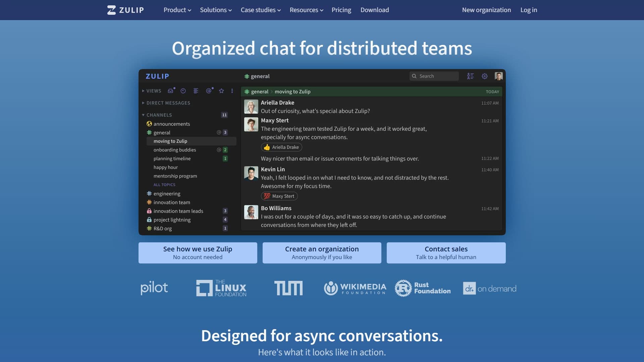
Task: Click See how we use Zulip button
Action: pos(198,253)
